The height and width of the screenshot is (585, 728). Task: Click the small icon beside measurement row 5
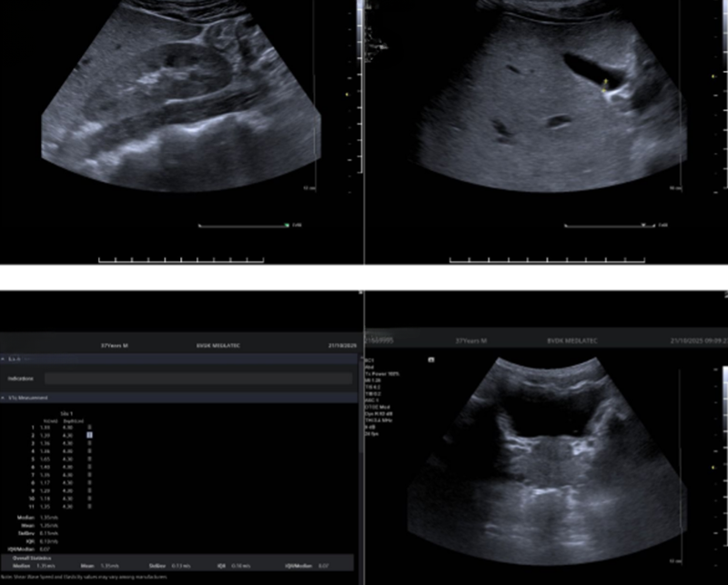pyautogui.click(x=89, y=459)
